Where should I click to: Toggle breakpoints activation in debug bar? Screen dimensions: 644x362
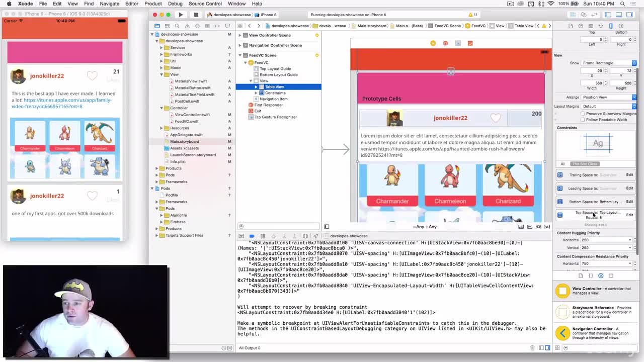(252, 236)
